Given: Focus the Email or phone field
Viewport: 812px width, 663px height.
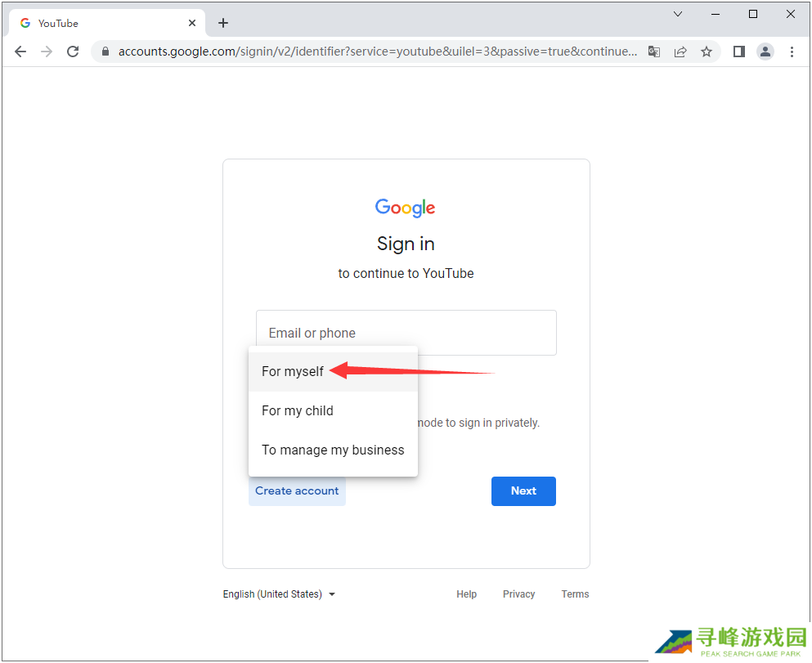Looking at the screenshot, I should [x=406, y=333].
